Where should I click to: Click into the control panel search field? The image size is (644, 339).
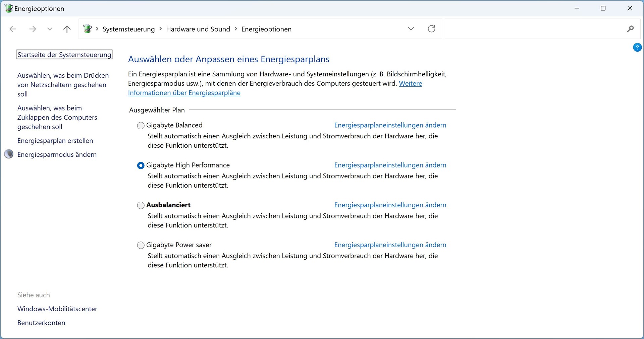tap(533, 29)
